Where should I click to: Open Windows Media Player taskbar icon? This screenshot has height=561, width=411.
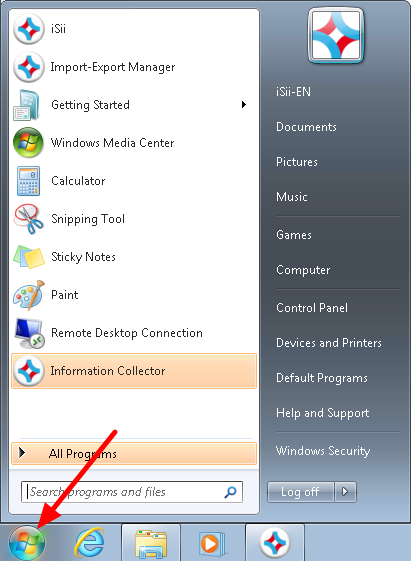tap(212, 543)
